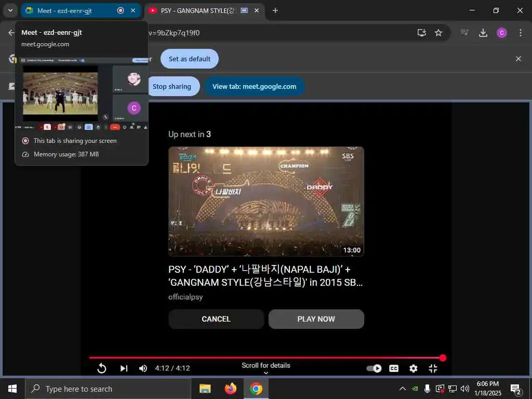Open the media controls icon in toolbar
Image resolution: width=532 pixels, height=399 pixels.
pos(464,33)
